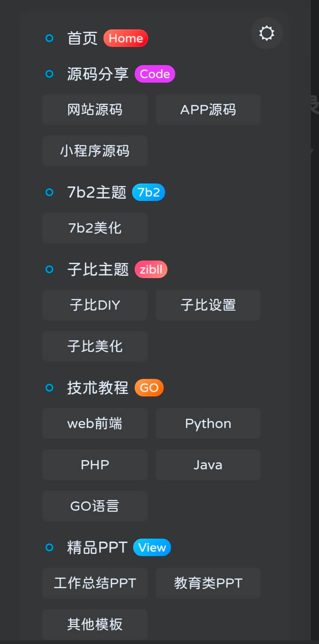Click the pink zibll badge
The image size is (319, 644).
pyautogui.click(x=151, y=269)
